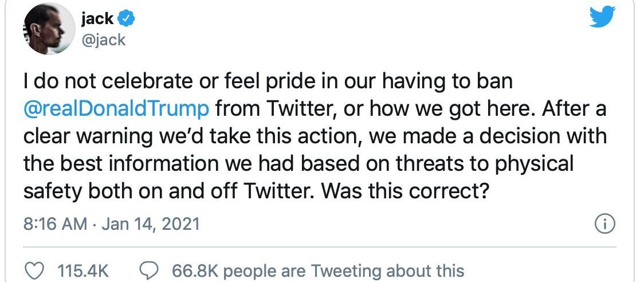Click the phrase "both on and off Twitter"
The width and height of the screenshot is (644, 282).
[201, 191]
